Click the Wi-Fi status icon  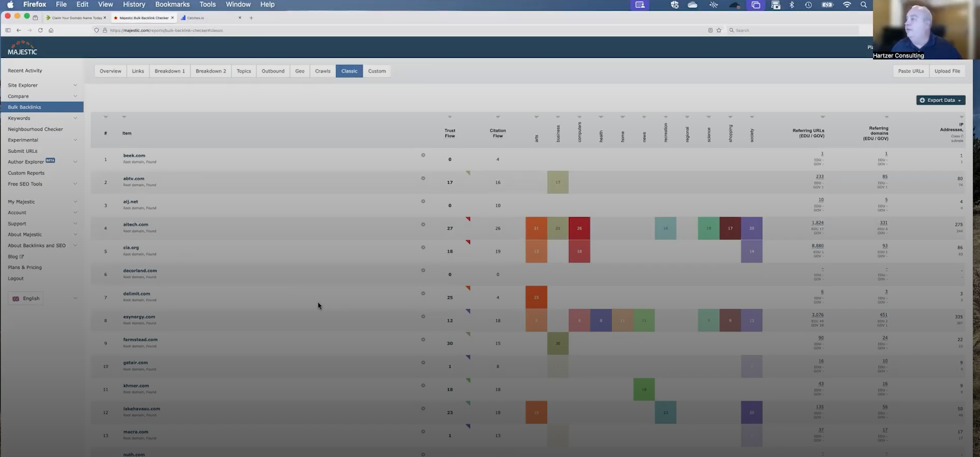(847, 5)
